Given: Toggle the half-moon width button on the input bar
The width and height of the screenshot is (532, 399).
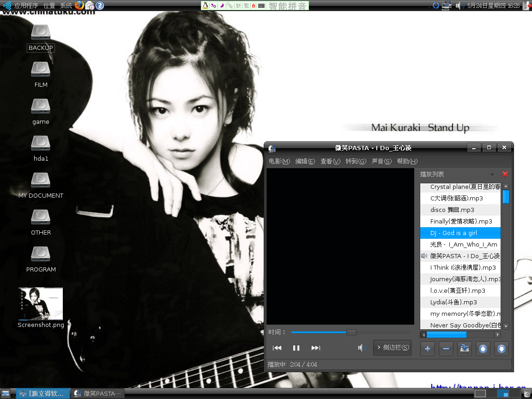Looking at the screenshot, I should (x=222, y=6).
